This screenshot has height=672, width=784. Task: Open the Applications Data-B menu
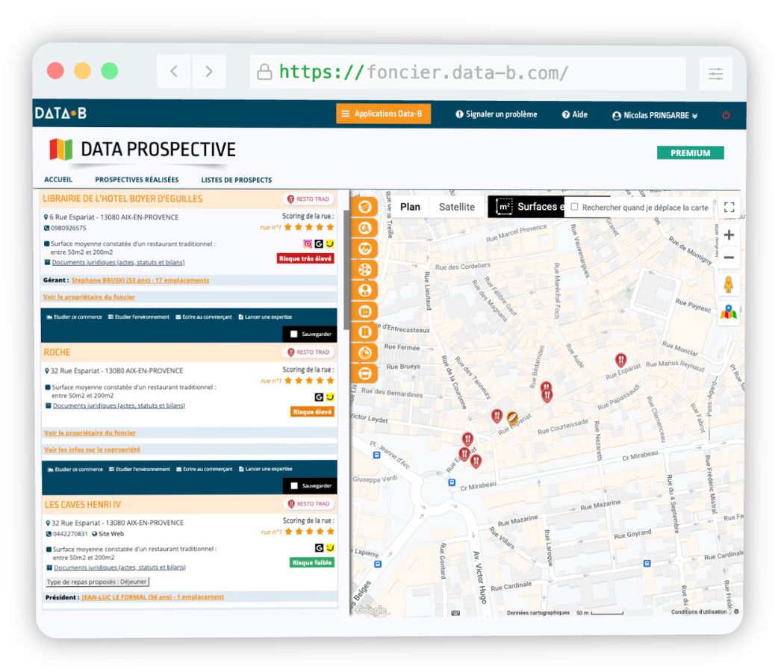[x=383, y=114]
